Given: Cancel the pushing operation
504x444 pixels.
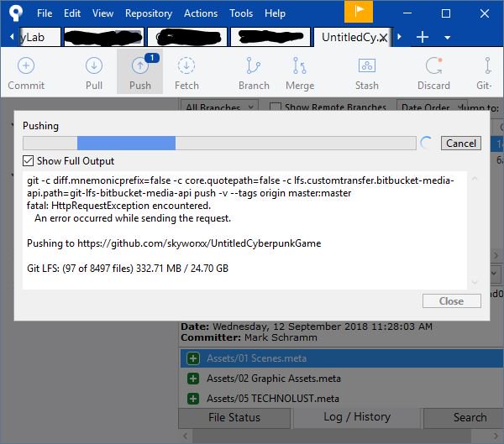Looking at the screenshot, I should coord(460,143).
